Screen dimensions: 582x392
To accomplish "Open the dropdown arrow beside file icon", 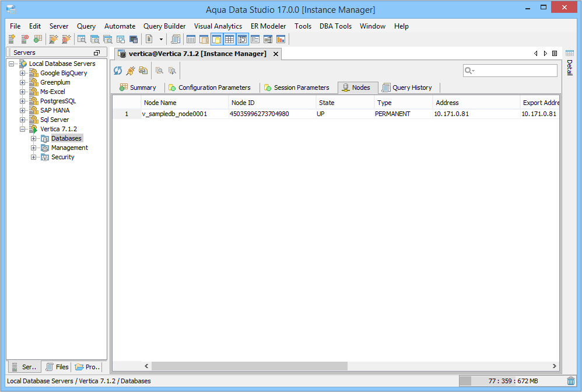I will coord(161,39).
